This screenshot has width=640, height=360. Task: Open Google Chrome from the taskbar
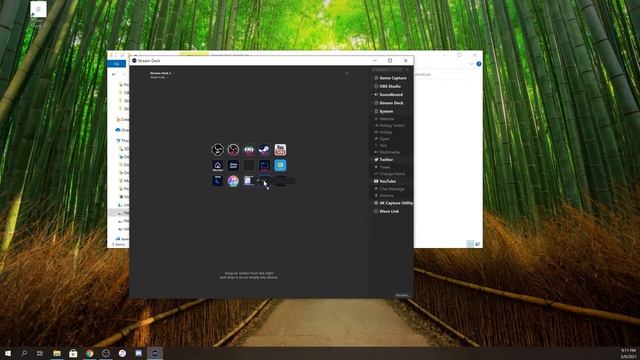pos(89,353)
